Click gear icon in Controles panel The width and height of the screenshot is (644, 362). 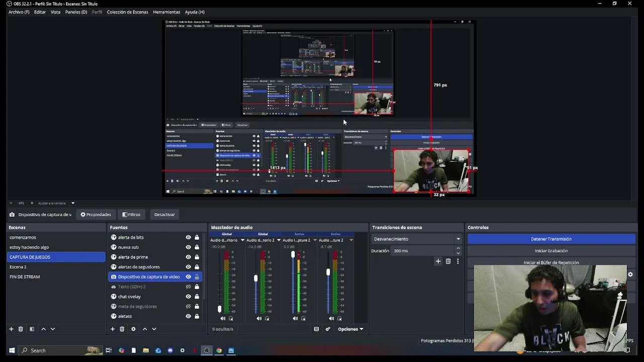(x=630, y=275)
